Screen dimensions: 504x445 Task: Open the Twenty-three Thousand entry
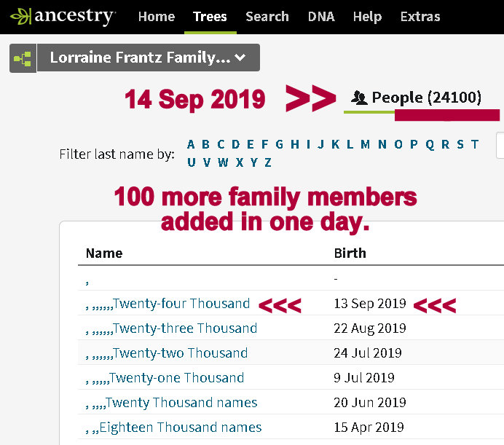(x=184, y=328)
